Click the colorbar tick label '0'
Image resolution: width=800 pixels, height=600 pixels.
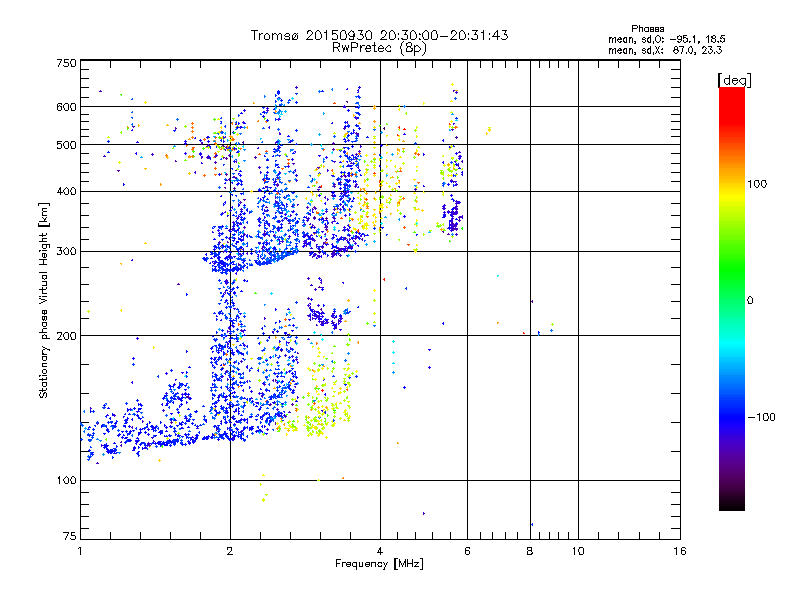click(x=750, y=301)
